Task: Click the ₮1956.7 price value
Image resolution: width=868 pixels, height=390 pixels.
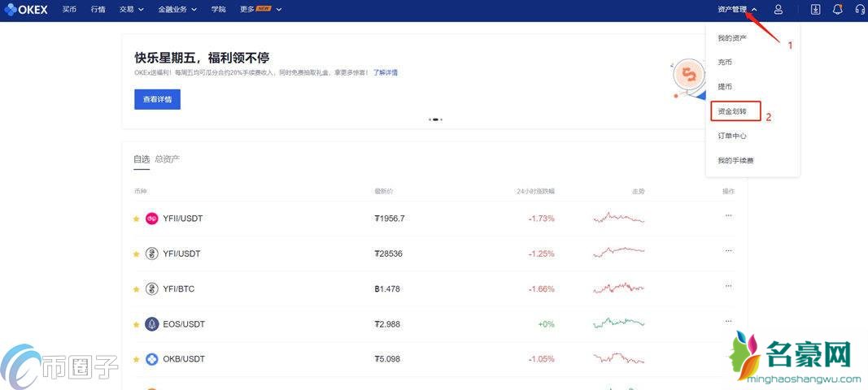Action: [x=390, y=219]
